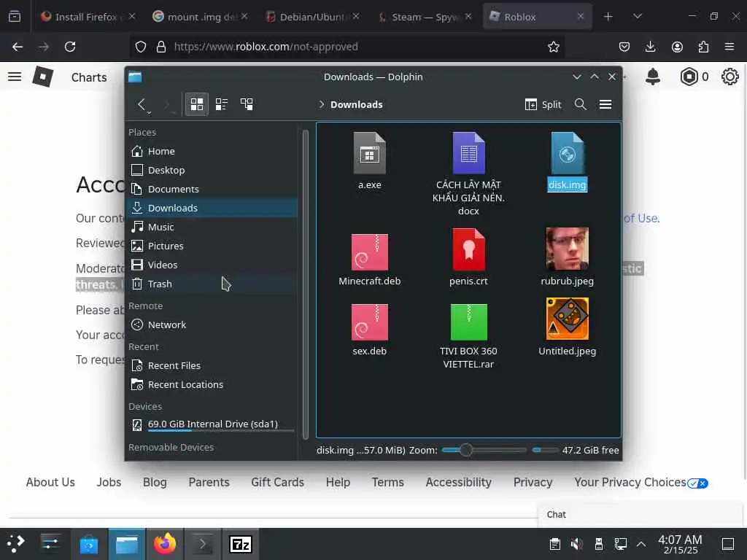Viewport: 747px width, 560px height.
Task: Open Dolphin search
Action: pos(580,104)
